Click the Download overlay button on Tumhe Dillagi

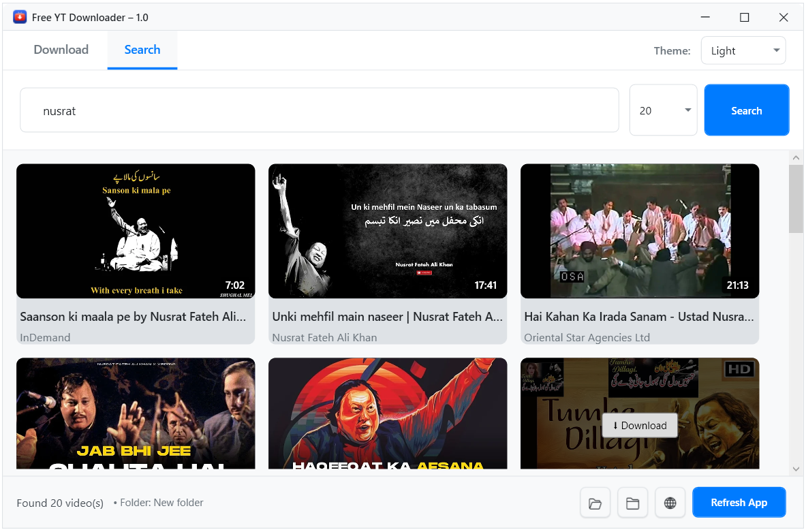point(640,425)
